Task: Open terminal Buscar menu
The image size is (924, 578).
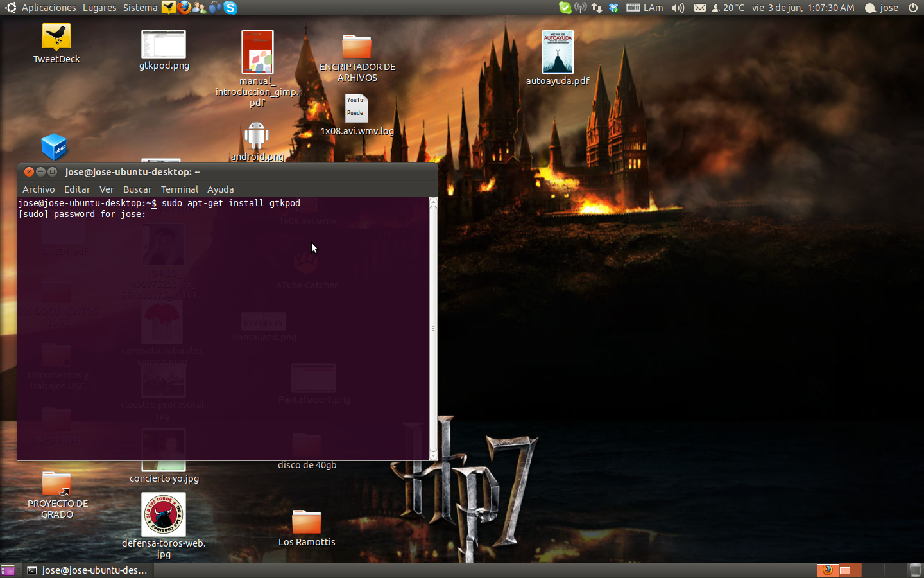Action: [x=137, y=189]
